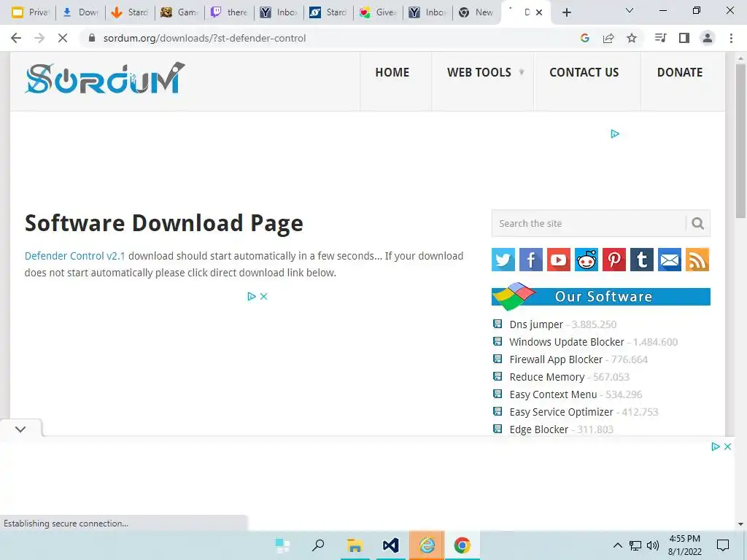
Task: Click the taskbar search magnifier
Action: 318,545
